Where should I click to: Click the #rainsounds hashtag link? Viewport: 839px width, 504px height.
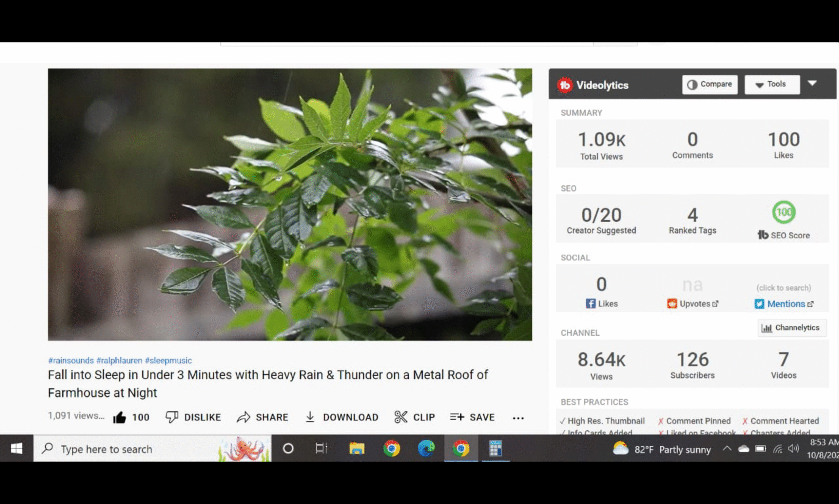(x=71, y=360)
